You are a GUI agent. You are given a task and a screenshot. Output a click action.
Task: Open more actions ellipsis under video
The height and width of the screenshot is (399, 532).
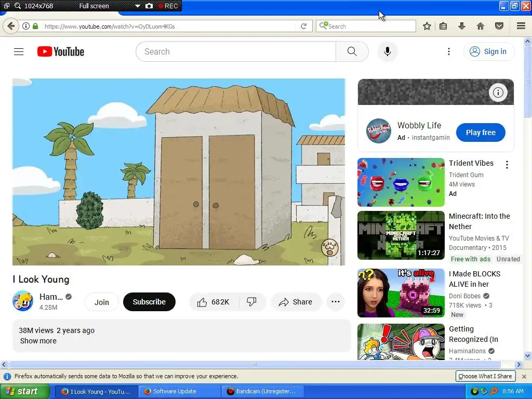click(335, 302)
